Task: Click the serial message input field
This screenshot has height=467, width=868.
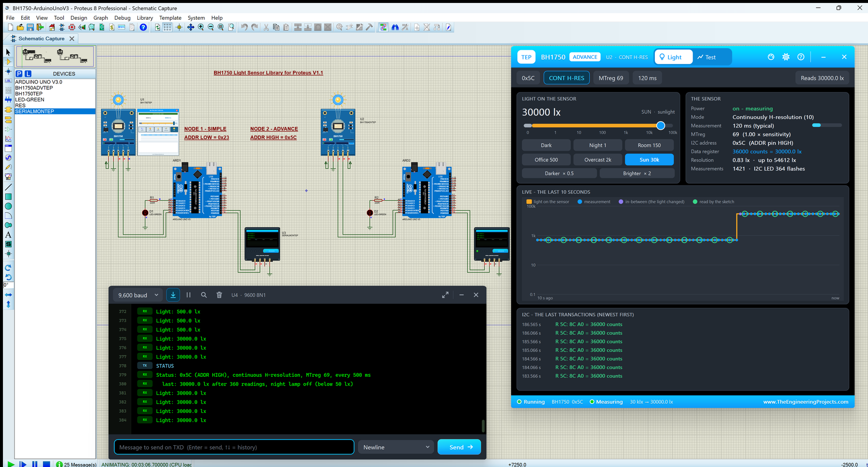Action: click(234, 447)
